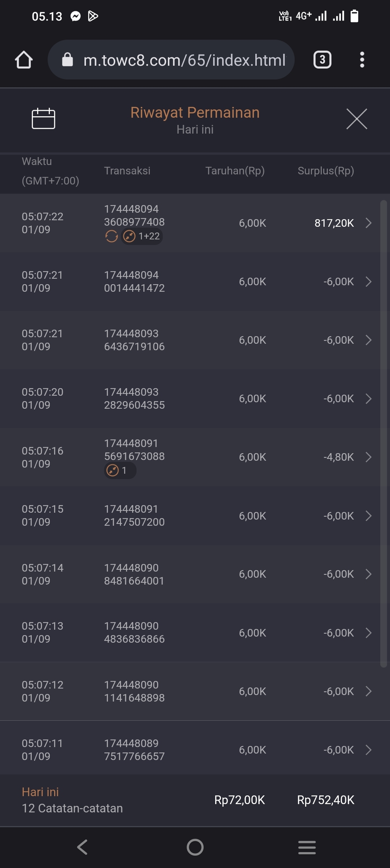Tap the m.towc8.com address bar
390x868 pixels.
coord(184,60)
